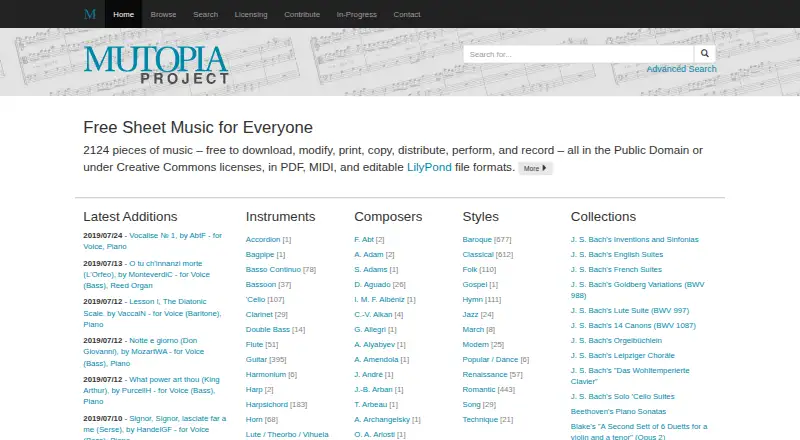This screenshot has width=800, height=440.
Task: View composer J.-B. Arban
Action: click(x=373, y=389)
